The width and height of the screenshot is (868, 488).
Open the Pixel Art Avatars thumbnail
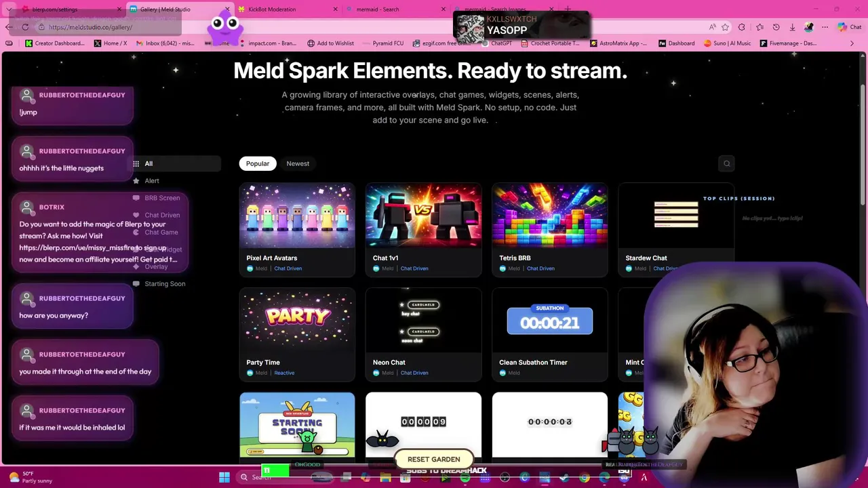coord(297,216)
